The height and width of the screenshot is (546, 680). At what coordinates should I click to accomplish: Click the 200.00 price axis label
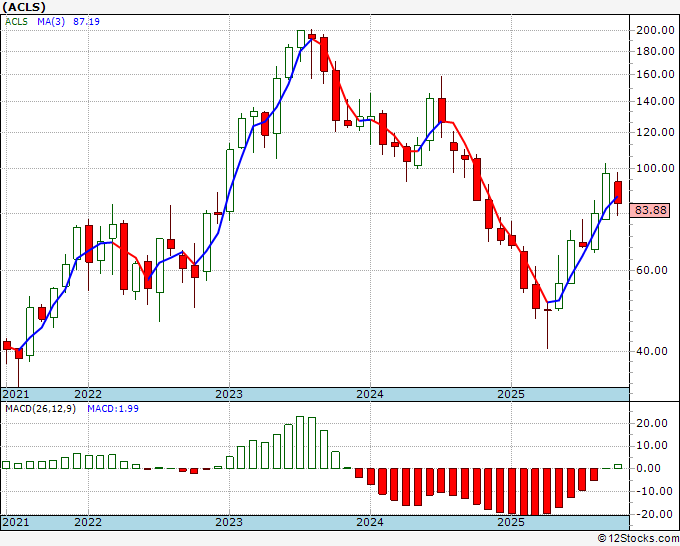[x=655, y=30]
